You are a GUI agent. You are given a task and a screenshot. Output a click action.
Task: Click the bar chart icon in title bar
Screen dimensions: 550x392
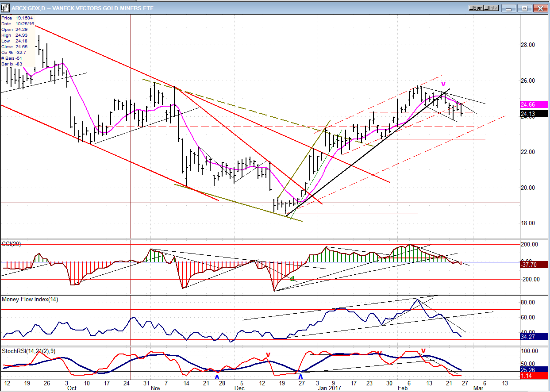point(6,8)
